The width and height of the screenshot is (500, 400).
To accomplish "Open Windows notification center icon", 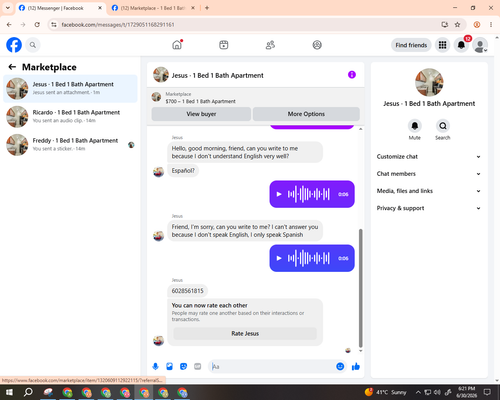I will pos(488,392).
